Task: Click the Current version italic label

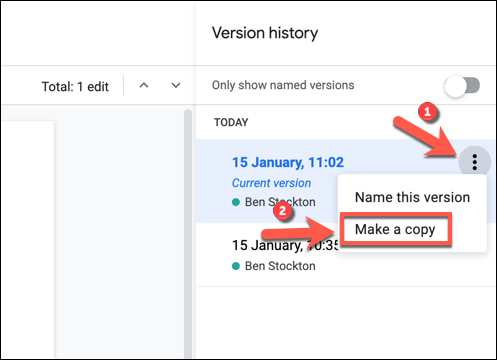Action: (271, 183)
